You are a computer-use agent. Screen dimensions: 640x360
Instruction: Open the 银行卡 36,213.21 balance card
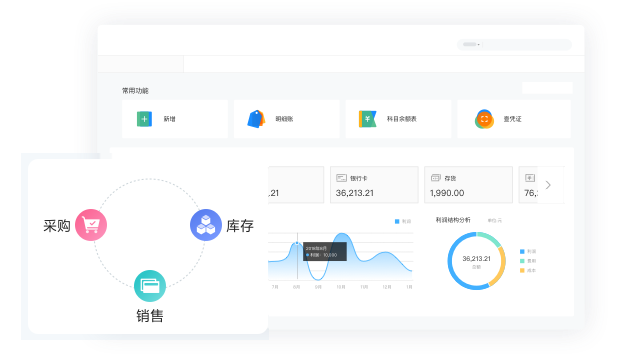pyautogui.click(x=374, y=184)
